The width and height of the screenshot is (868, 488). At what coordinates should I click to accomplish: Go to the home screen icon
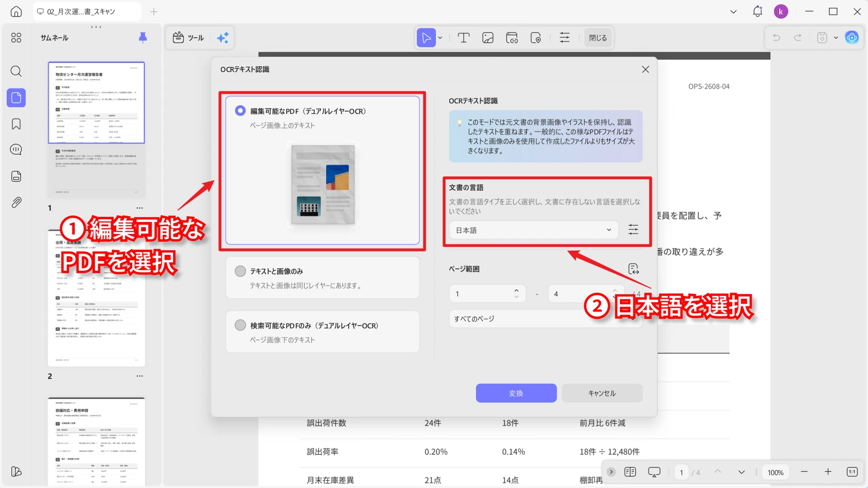tap(16, 12)
